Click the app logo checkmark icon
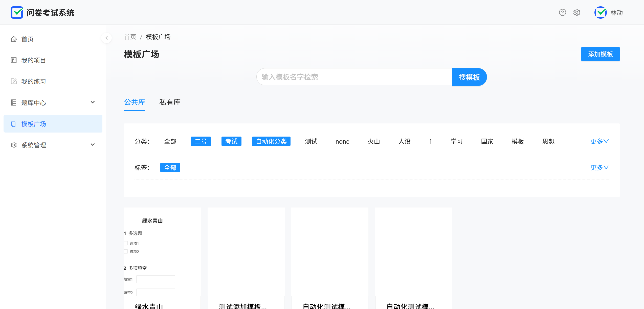Image resolution: width=644 pixels, height=309 pixels. [17, 12]
